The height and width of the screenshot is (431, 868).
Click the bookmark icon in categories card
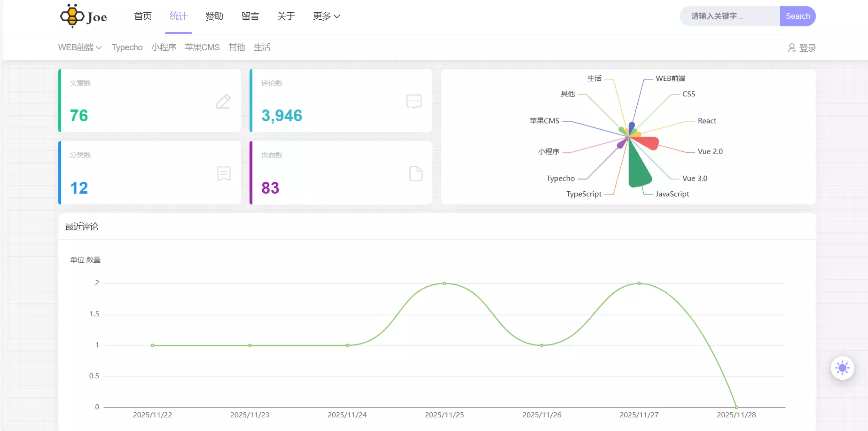[x=224, y=173]
